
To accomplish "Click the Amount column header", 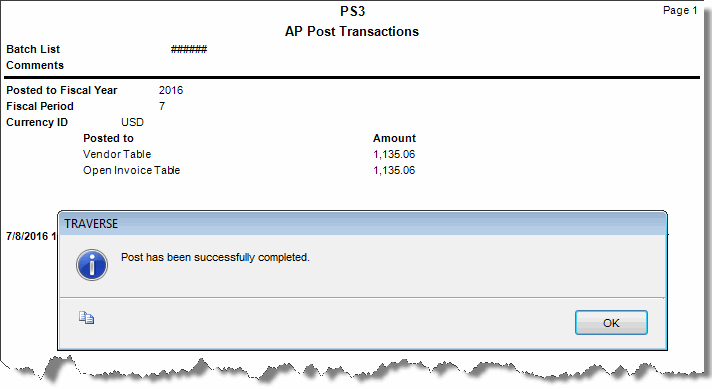I will click(394, 138).
